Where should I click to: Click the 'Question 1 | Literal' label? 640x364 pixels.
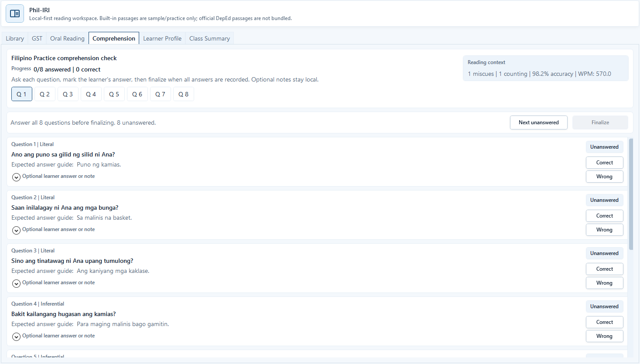(33, 144)
